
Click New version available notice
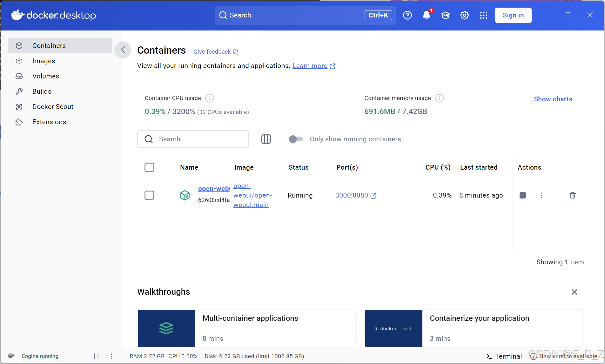tap(564, 356)
